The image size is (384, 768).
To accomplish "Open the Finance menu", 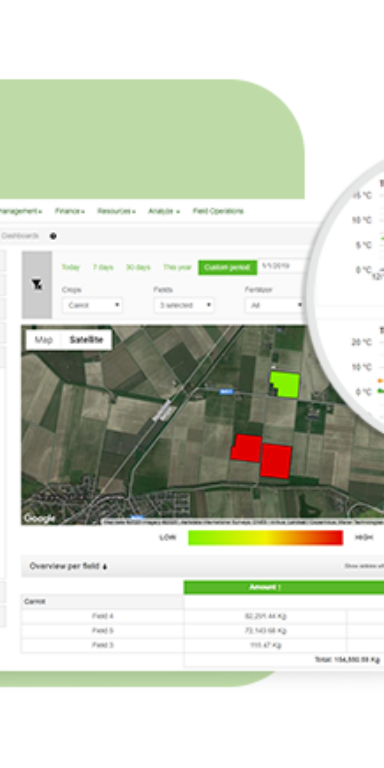I will pos(70,211).
